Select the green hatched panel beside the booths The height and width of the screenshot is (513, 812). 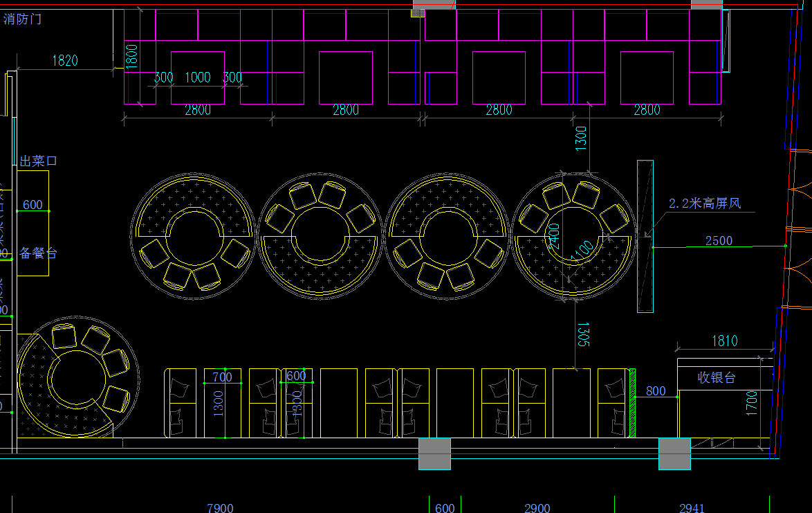[x=631, y=402]
